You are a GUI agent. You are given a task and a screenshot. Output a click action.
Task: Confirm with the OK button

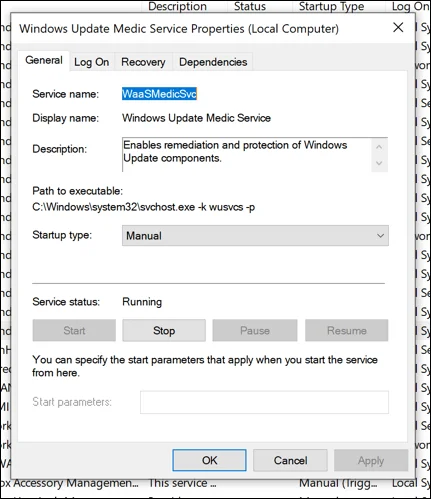tap(209, 460)
